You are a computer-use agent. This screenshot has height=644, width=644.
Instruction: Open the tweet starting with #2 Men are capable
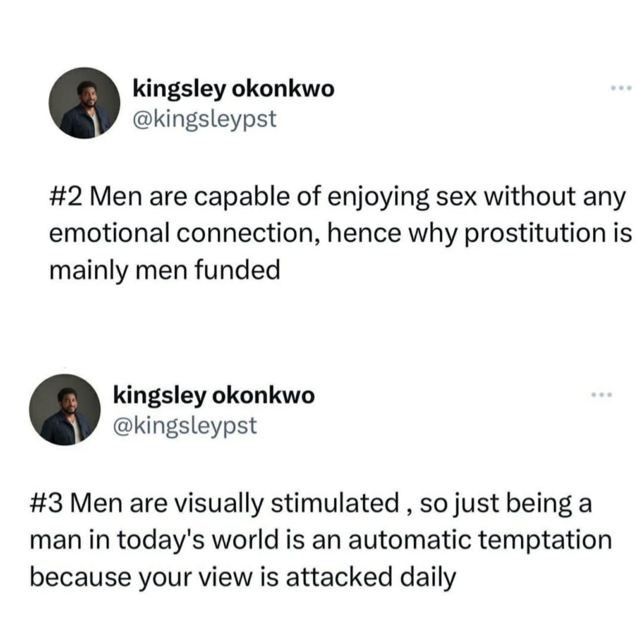tap(340, 233)
